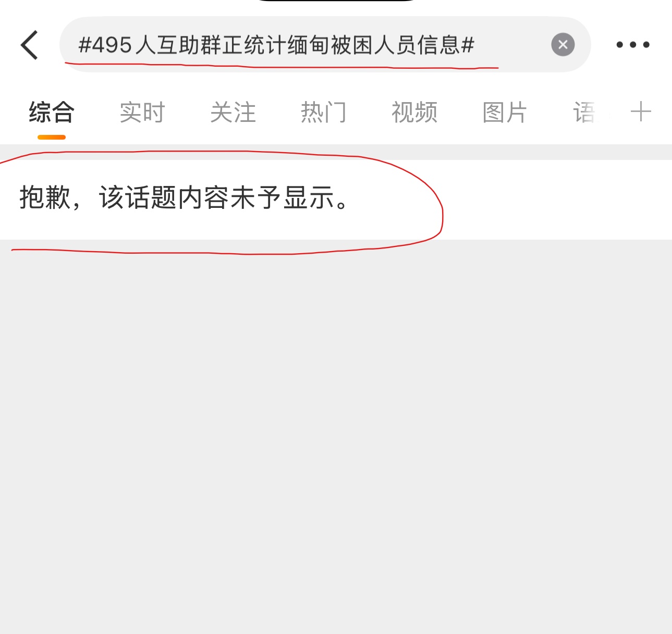Screen dimensions: 672x634
Task: Click the empty gray area below the message
Action: (336, 437)
